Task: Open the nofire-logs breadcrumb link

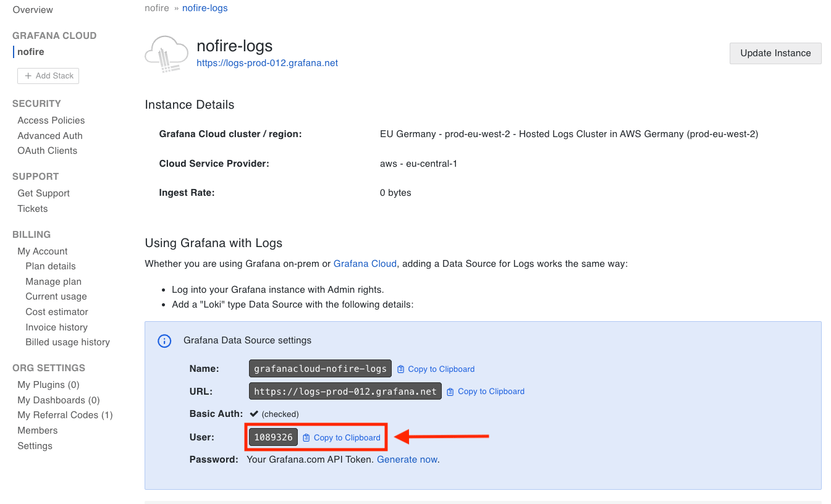Action: pyautogui.click(x=205, y=8)
